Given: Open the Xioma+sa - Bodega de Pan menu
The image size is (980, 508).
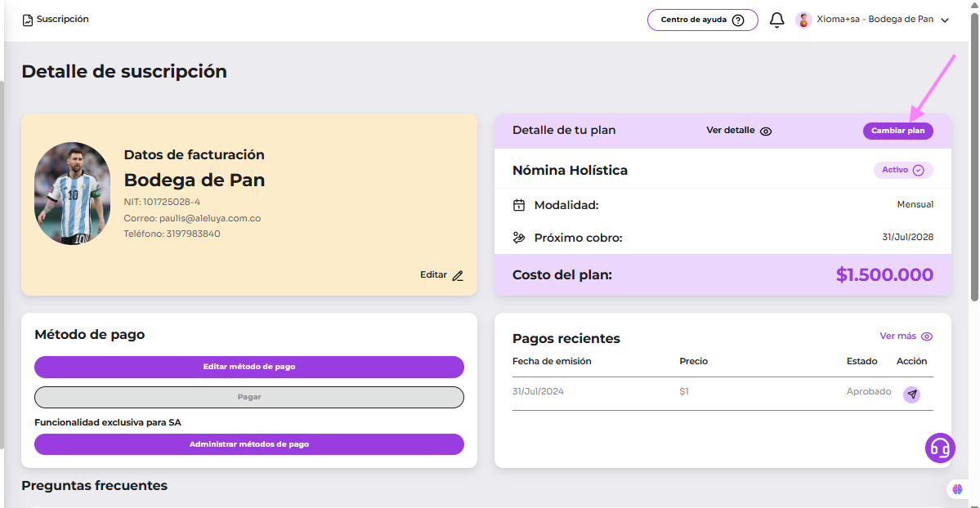Looking at the screenshot, I should [x=875, y=20].
